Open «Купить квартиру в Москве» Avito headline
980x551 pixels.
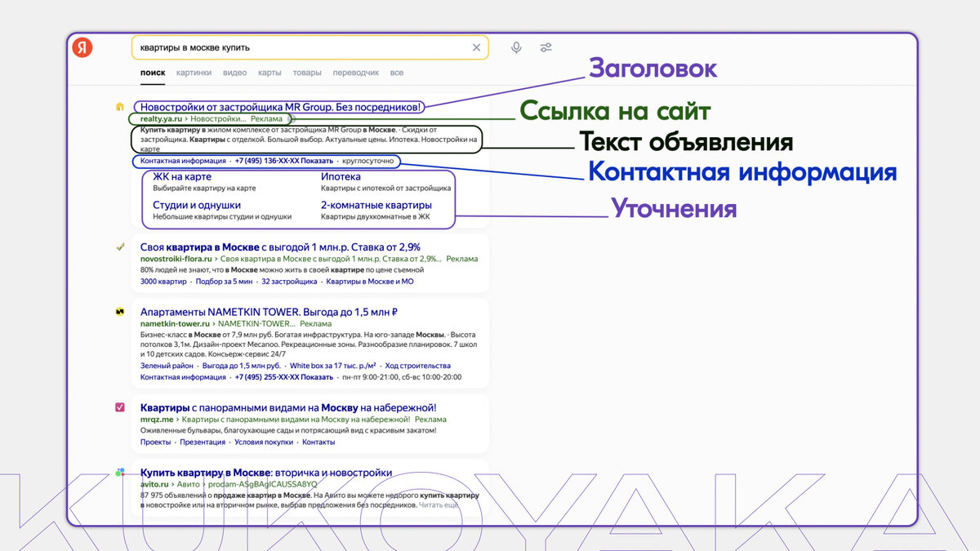point(266,473)
